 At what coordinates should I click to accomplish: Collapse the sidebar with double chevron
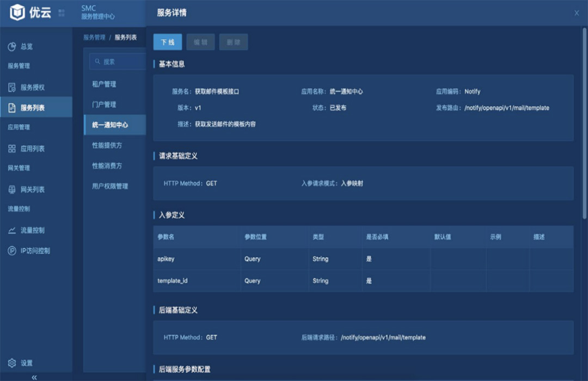coord(34,377)
